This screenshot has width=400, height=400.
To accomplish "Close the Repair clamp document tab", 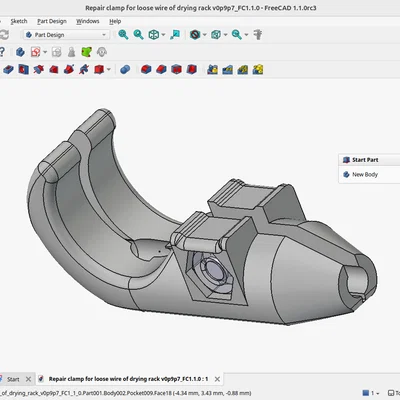I will tap(217, 379).
